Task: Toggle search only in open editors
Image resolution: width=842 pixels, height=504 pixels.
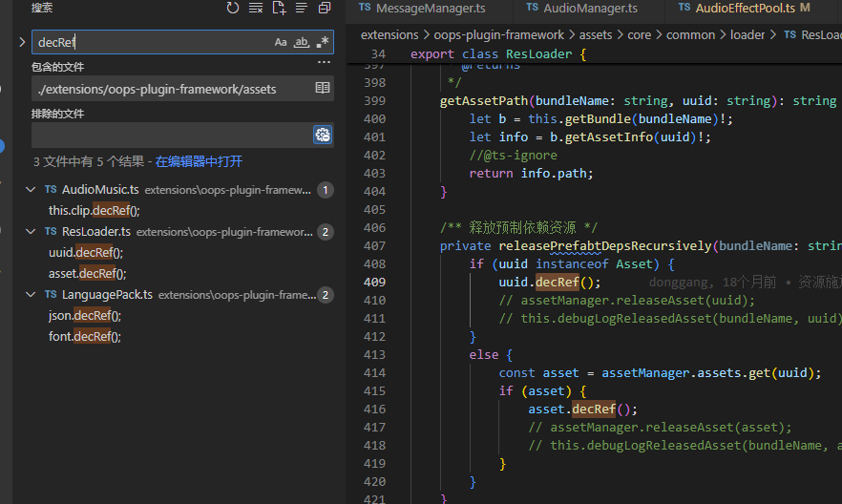Action: [323, 89]
